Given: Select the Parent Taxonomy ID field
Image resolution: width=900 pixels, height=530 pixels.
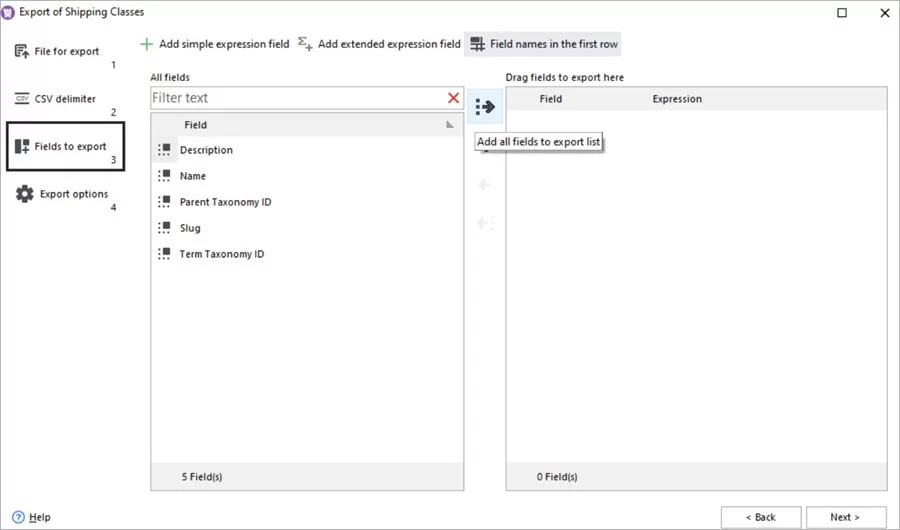Looking at the screenshot, I should coord(225,202).
